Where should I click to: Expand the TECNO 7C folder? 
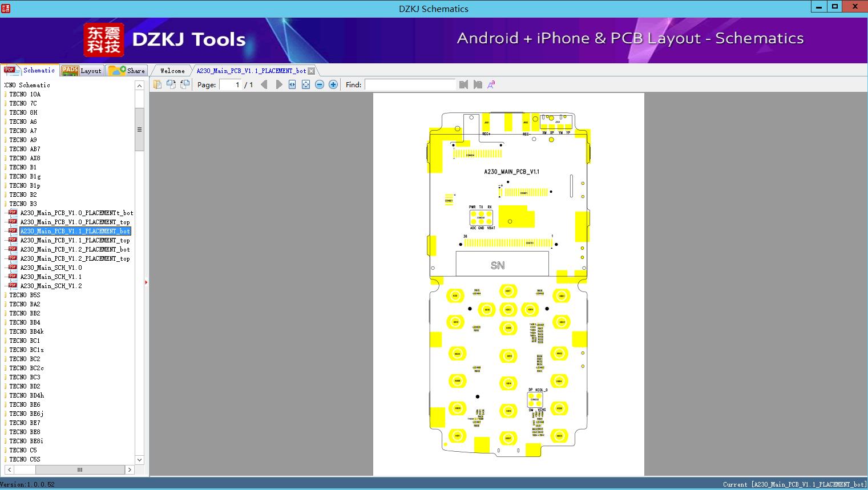pyautogui.click(x=23, y=103)
